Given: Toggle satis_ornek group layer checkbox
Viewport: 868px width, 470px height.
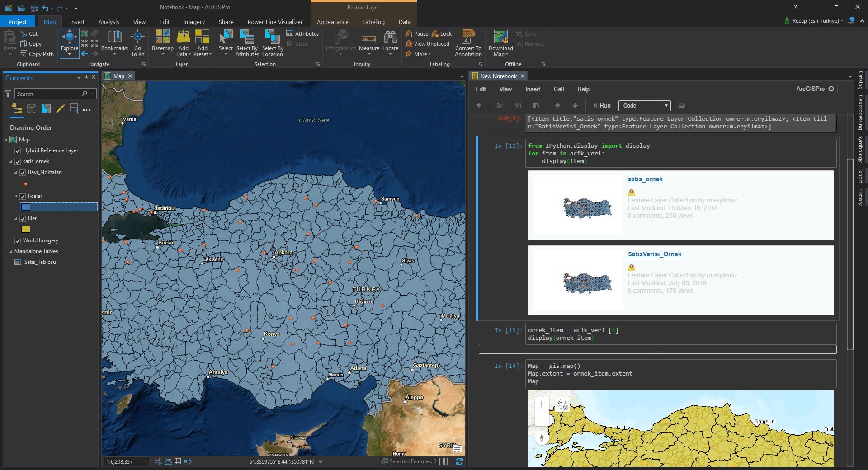Looking at the screenshot, I should pos(18,161).
